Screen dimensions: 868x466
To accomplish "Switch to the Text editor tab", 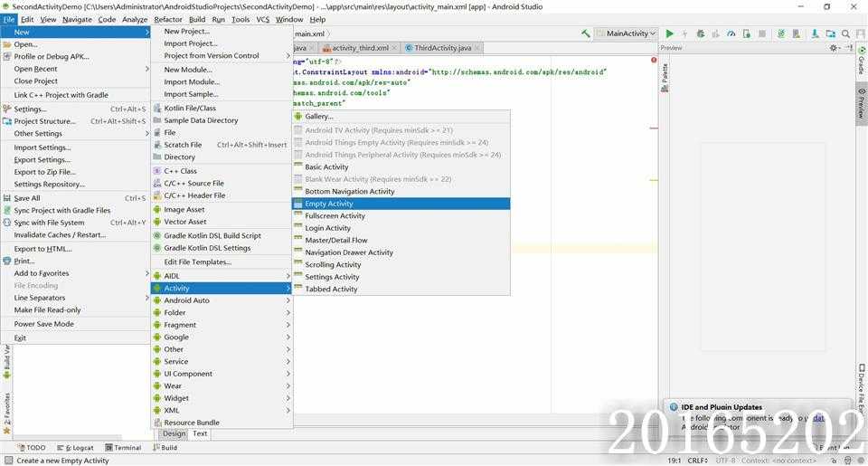I will tap(200, 433).
